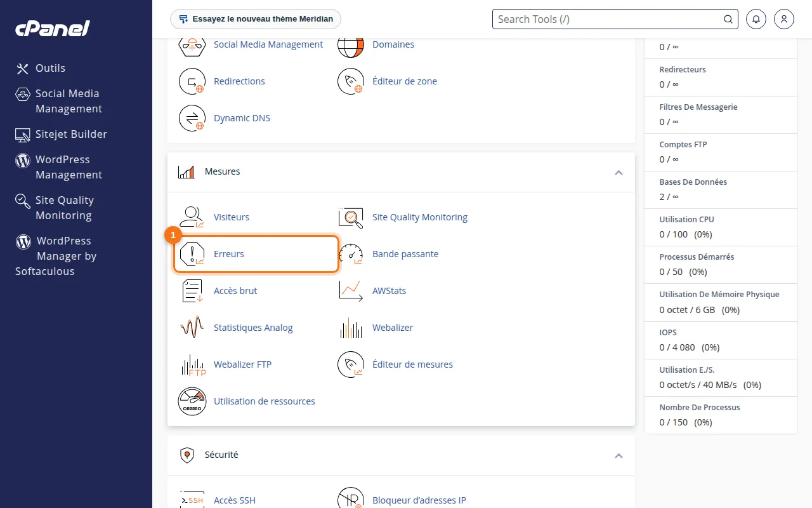Screen dimensions: 812x508
Task: Open the user account icon
Action: 784,19
